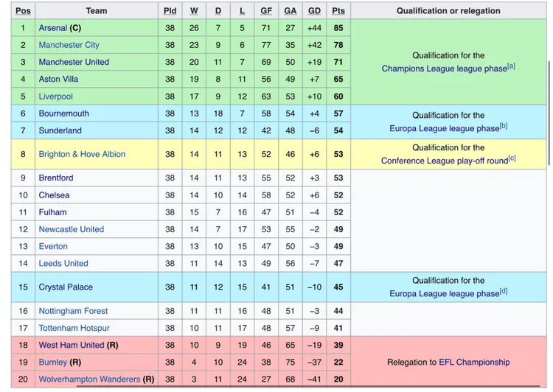Click the Pld column header
Image resolution: width=553 pixels, height=392 pixels.
(170, 11)
